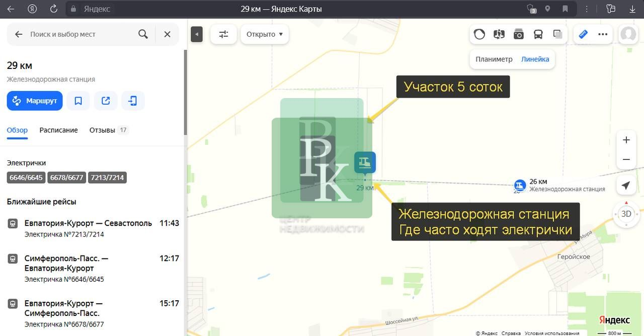Open browser downloads arrow icon

coord(632,9)
